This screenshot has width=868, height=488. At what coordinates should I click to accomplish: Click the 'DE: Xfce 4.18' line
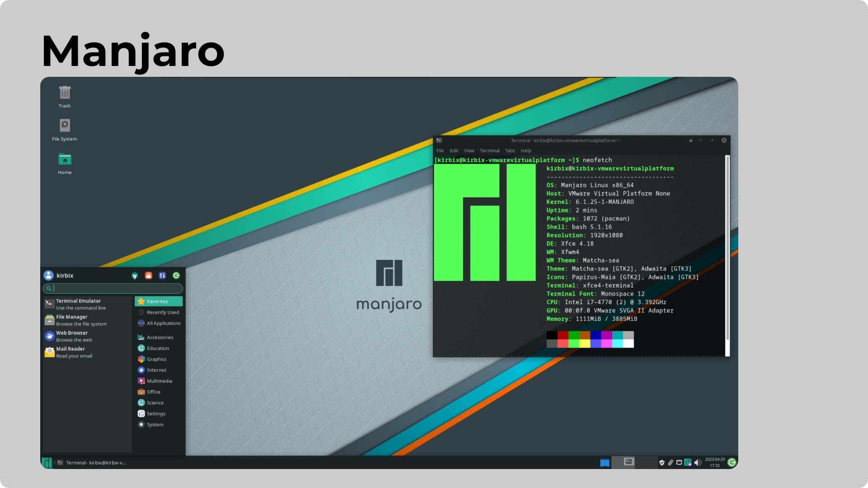click(x=570, y=244)
